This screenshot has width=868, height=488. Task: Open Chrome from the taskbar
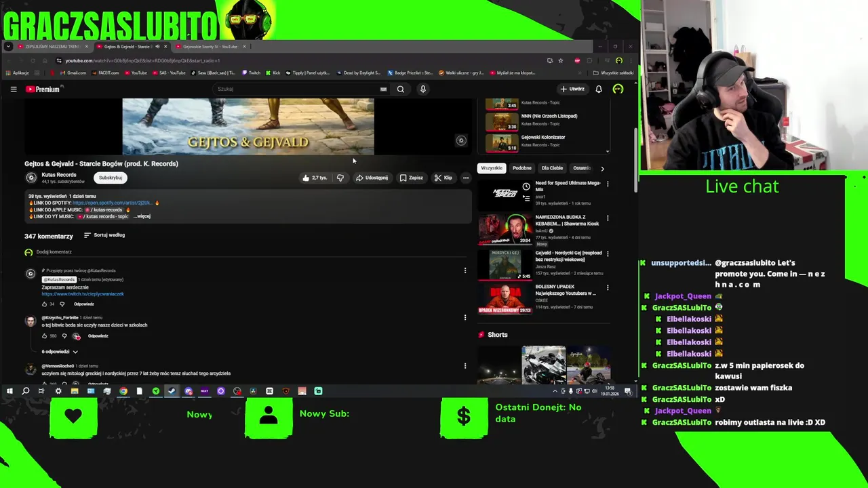[x=123, y=391]
